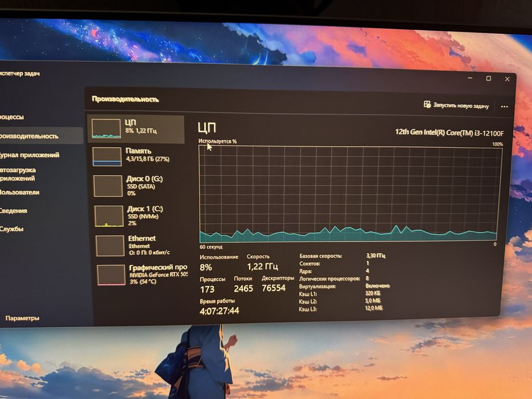Open Параметры settings

(22, 318)
